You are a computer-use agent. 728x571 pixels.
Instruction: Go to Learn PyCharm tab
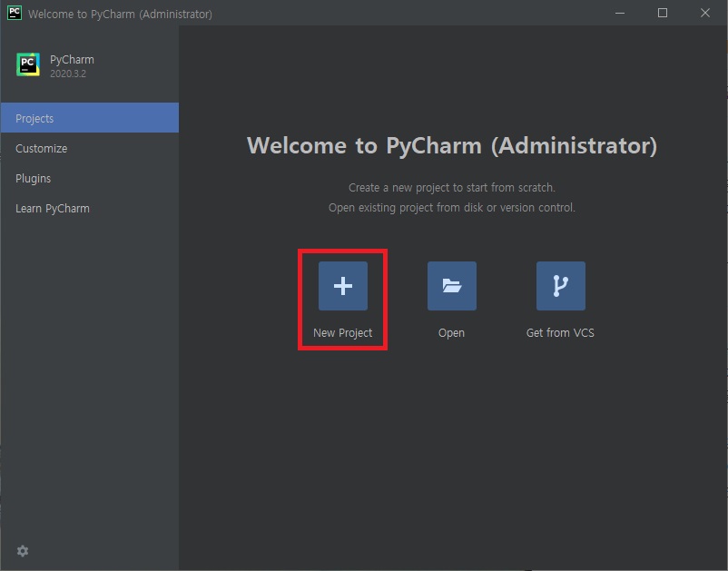pos(90,209)
